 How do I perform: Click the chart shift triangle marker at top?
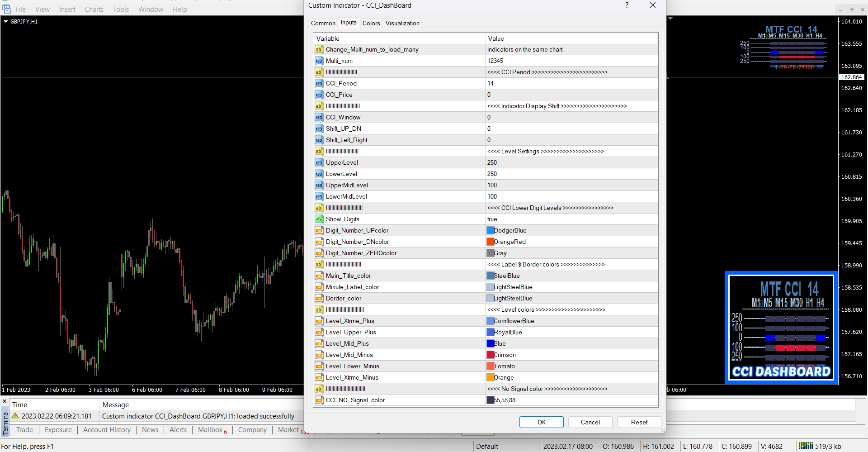[670, 19]
